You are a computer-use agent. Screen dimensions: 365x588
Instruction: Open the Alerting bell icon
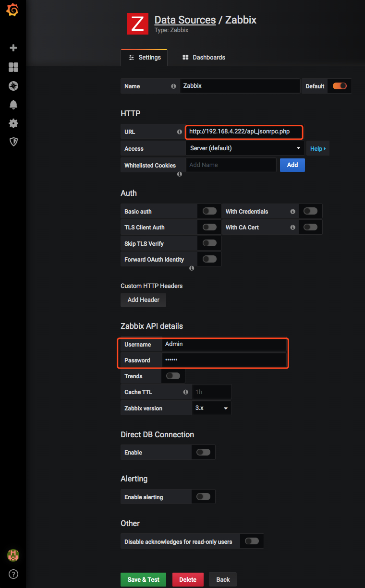point(13,105)
